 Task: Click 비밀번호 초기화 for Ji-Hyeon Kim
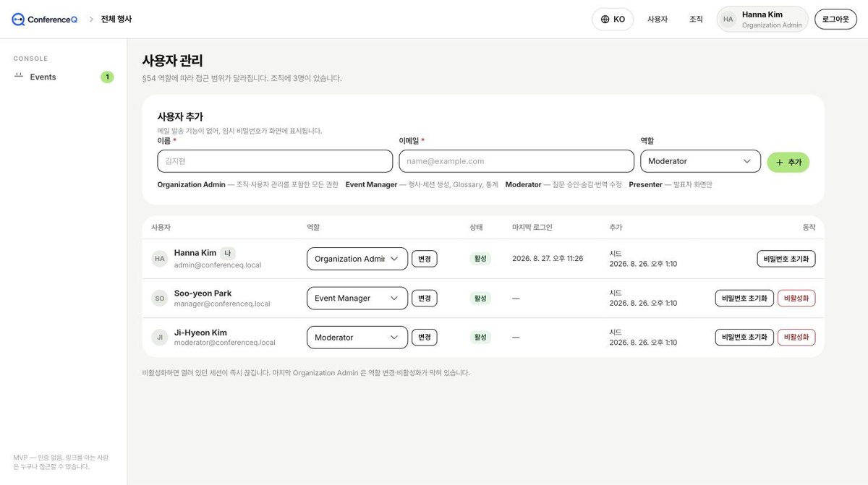pos(744,337)
